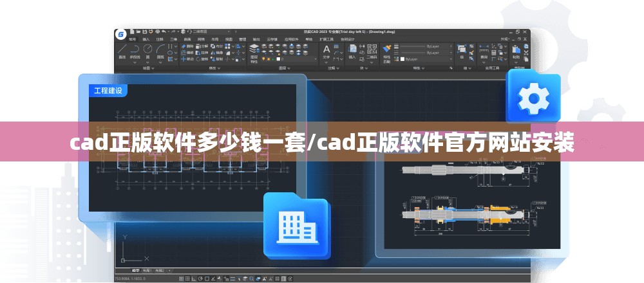Click the Open folder icon in quick access toolbar
The width and height of the screenshot is (644, 283).
coord(139,31)
